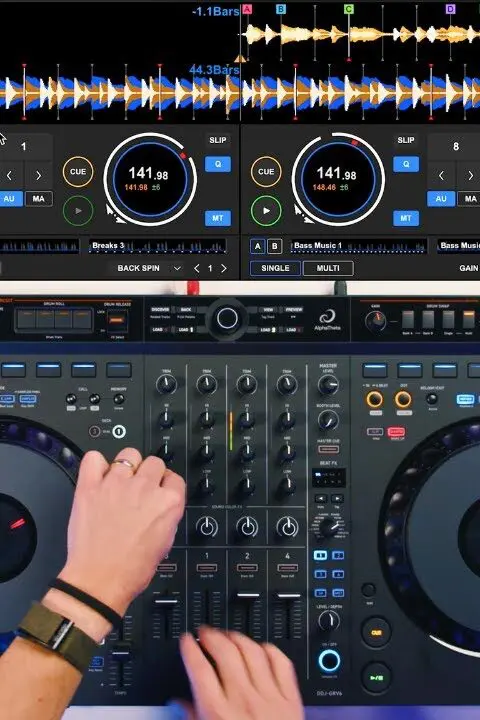This screenshot has width=480, height=720.
Task: Select the A bank button
Action: [x=257, y=246]
